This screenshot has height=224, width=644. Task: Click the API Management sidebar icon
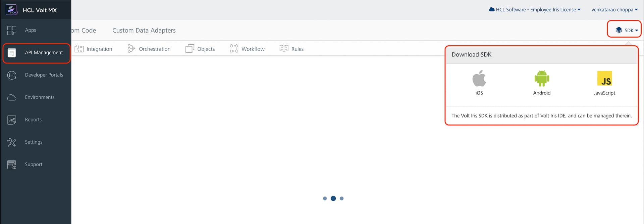click(12, 53)
